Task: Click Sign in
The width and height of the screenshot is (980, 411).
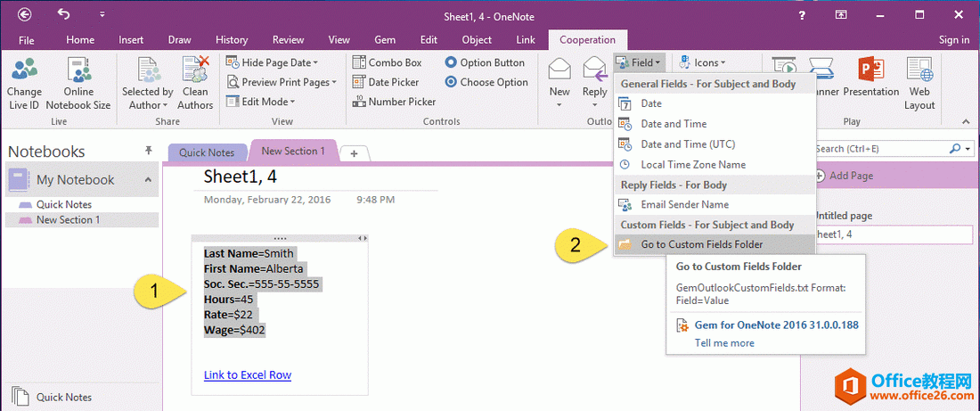Action: [954, 40]
